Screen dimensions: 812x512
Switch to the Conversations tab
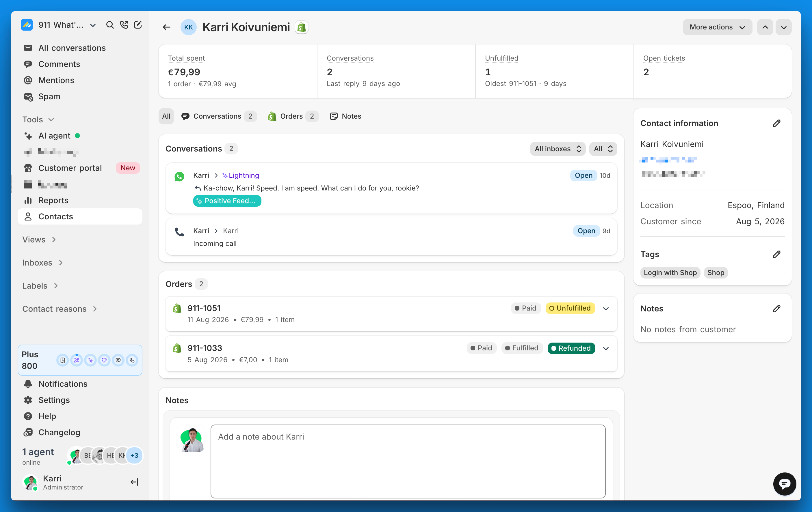click(x=218, y=116)
